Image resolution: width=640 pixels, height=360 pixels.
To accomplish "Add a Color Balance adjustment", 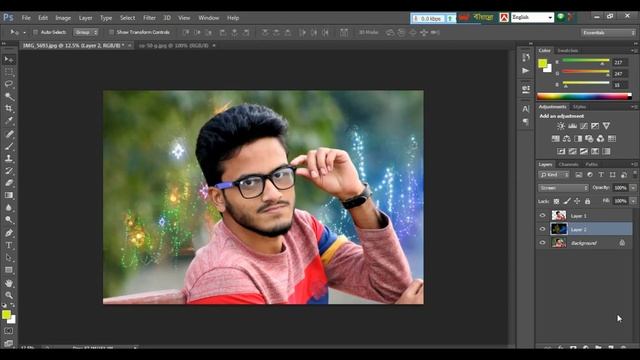I will pyautogui.click(x=567, y=139).
